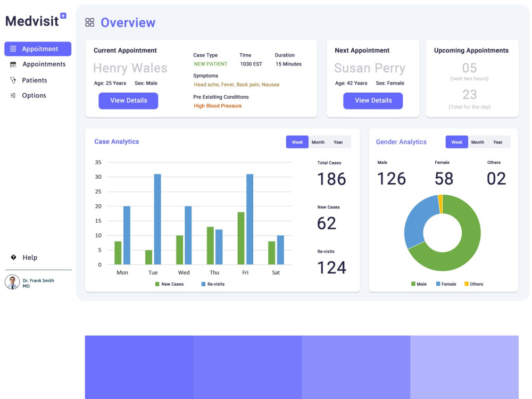Click the Female count 58
The width and height of the screenshot is (532, 399).
(444, 179)
